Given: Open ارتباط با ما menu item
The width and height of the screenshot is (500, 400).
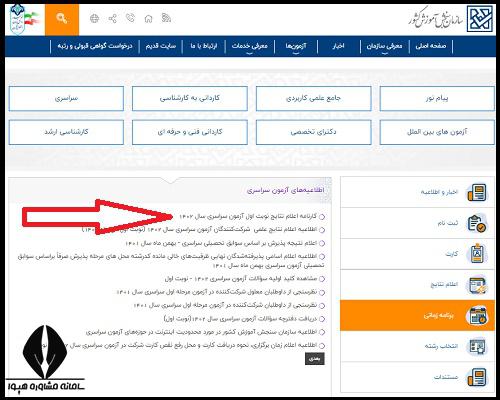Looking at the screenshot, I should [x=204, y=46].
